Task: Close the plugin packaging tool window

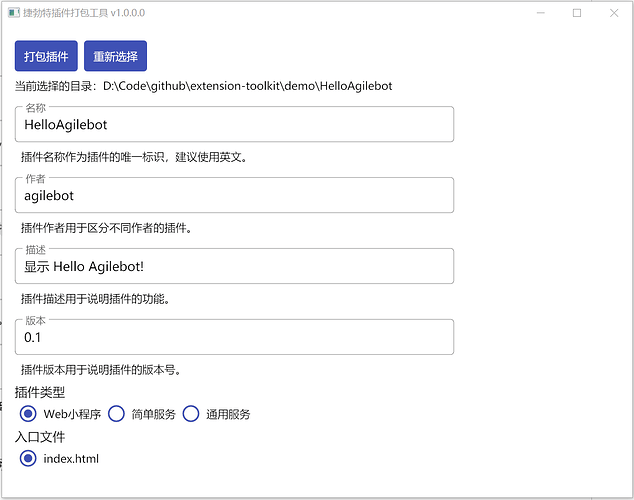Action: coord(613,13)
